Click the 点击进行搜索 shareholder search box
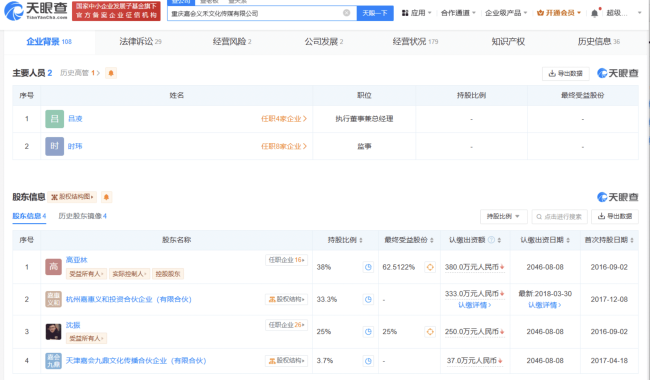This screenshot has height=380, width=650. coord(560,216)
